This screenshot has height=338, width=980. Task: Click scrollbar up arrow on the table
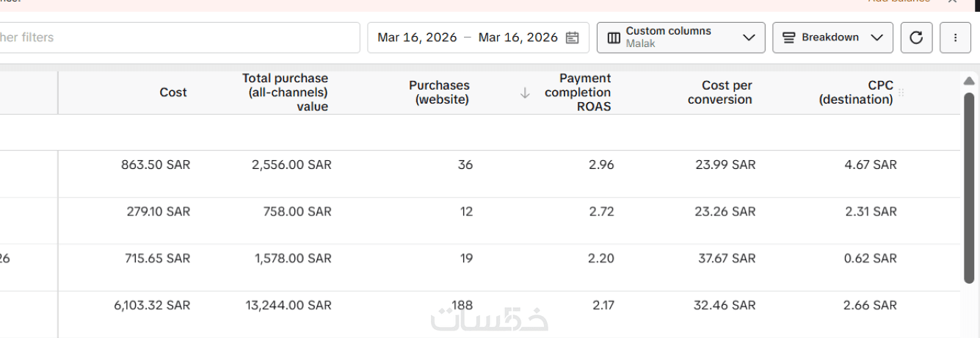(x=969, y=81)
